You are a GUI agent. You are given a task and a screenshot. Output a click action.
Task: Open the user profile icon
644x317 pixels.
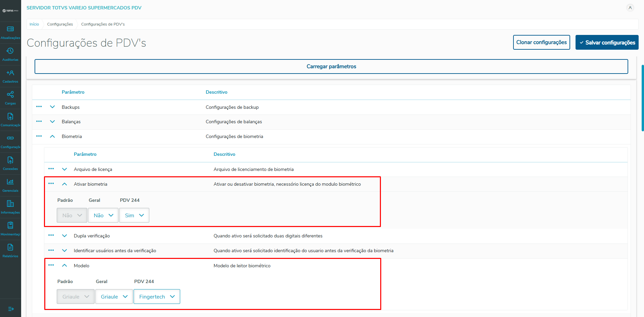630,8
